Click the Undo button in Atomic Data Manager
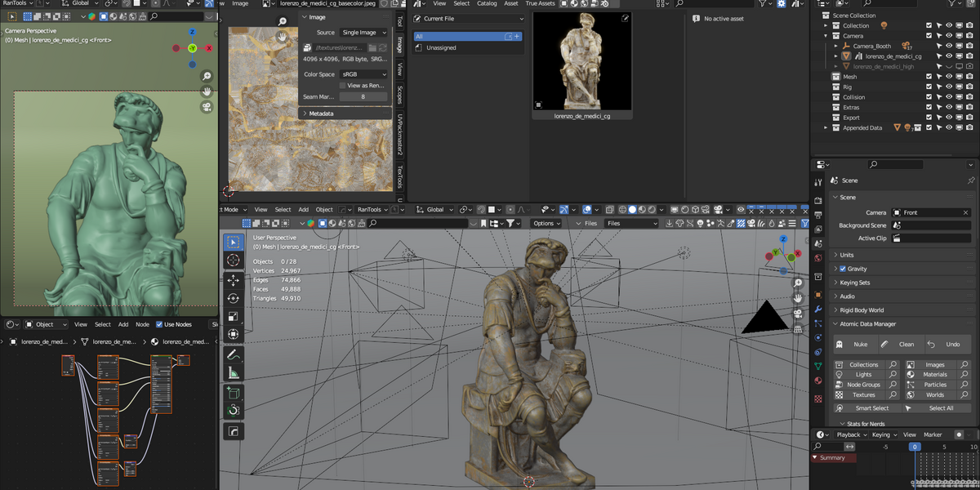 pyautogui.click(x=947, y=345)
